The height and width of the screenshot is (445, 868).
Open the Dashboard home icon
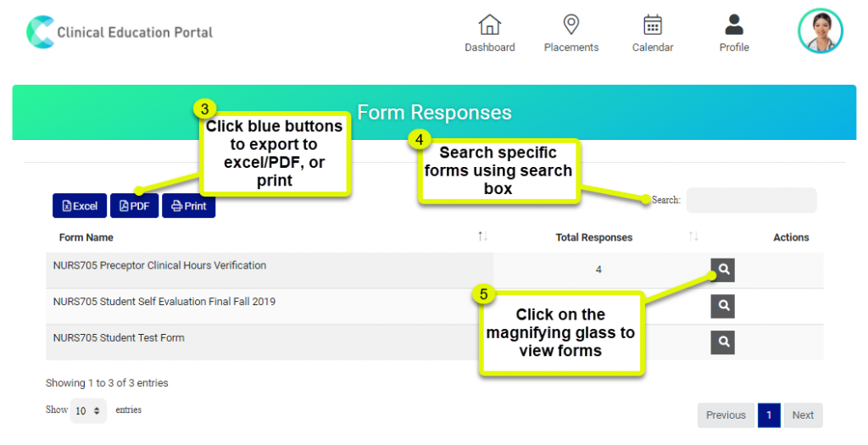489,25
